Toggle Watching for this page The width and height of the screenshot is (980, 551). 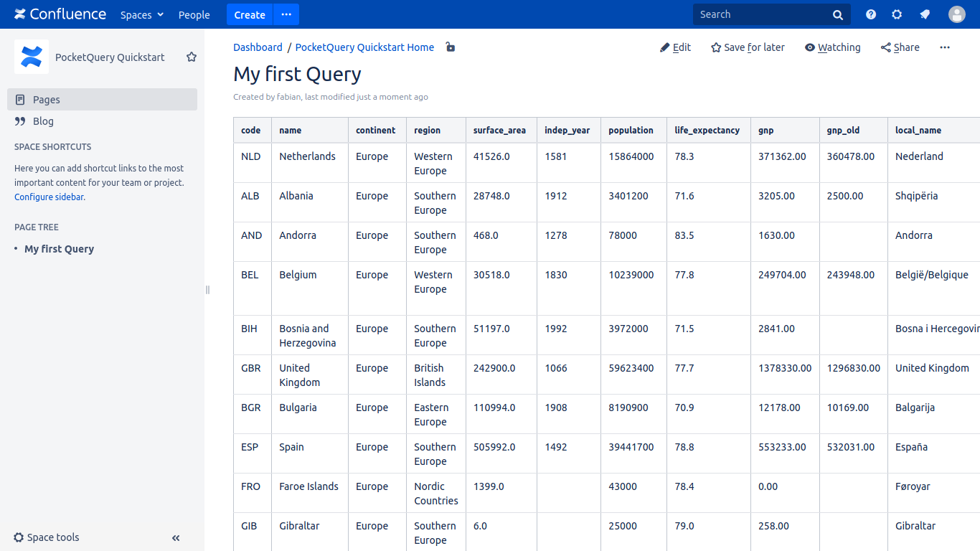tap(832, 47)
